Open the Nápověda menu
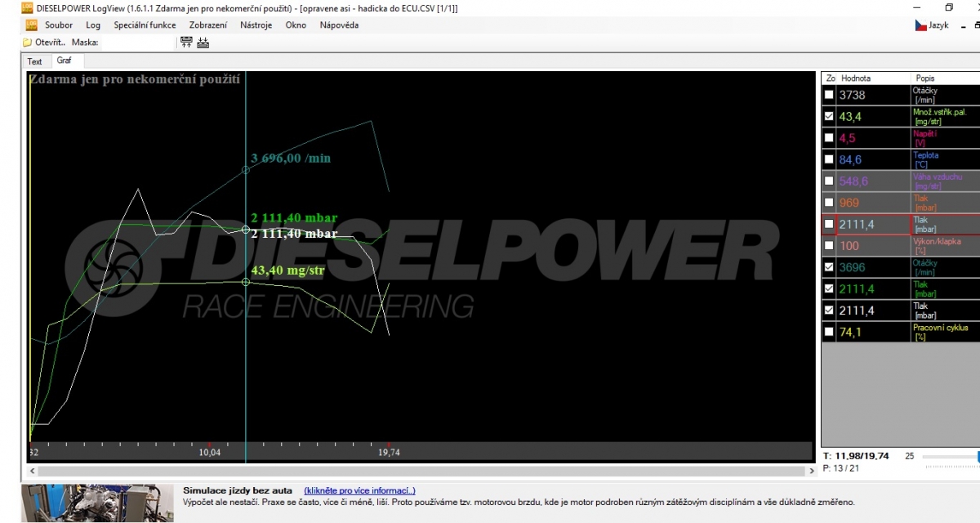 (339, 25)
